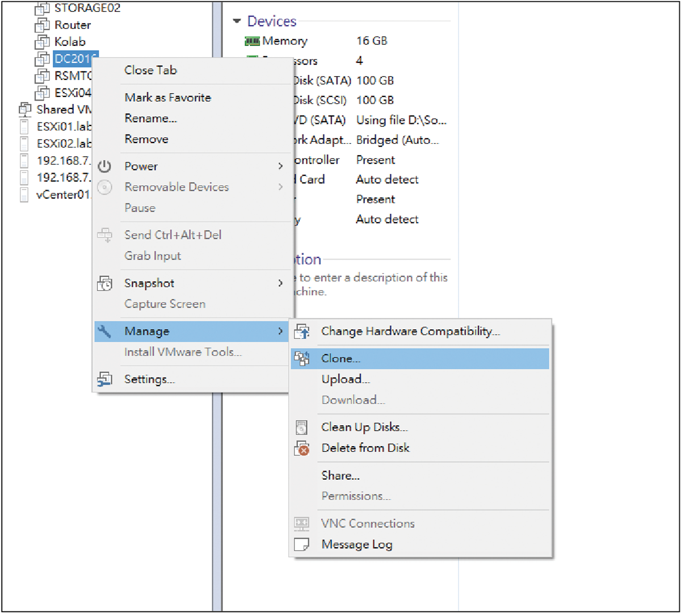Select the vCenter01 server entry

pos(63,195)
